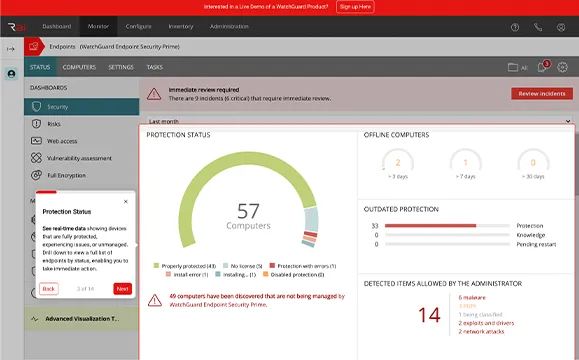Click the 33 outdated protection count

coord(375,226)
